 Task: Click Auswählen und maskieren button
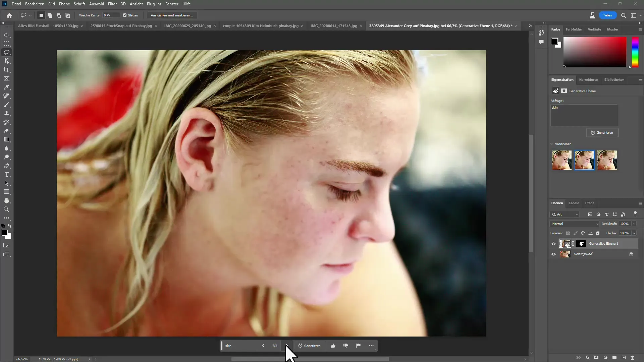tap(172, 15)
